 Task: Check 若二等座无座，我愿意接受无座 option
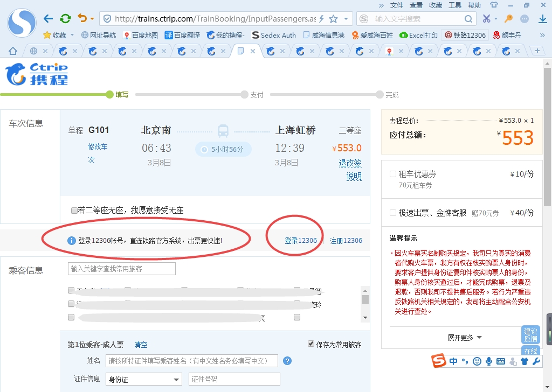[74, 211]
